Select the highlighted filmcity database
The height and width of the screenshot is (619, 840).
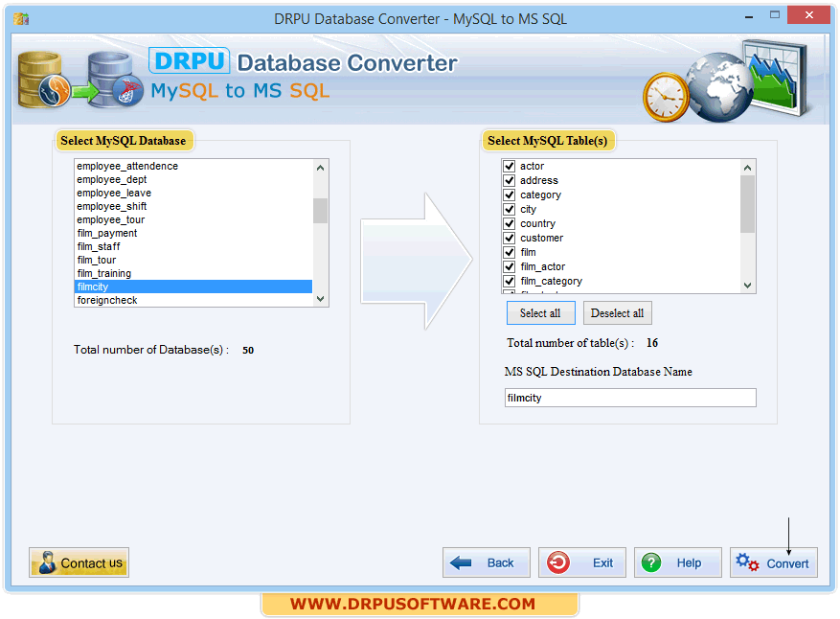pos(193,287)
